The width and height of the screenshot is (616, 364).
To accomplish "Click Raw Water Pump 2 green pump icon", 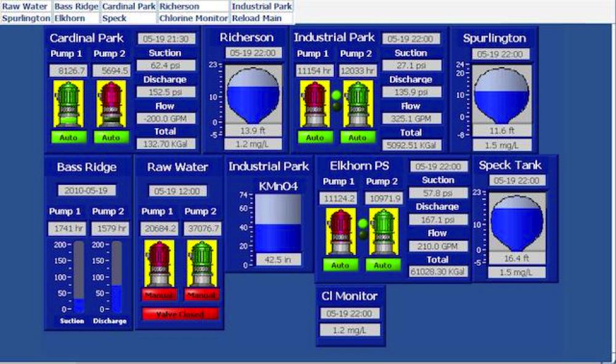I will click(x=202, y=264).
